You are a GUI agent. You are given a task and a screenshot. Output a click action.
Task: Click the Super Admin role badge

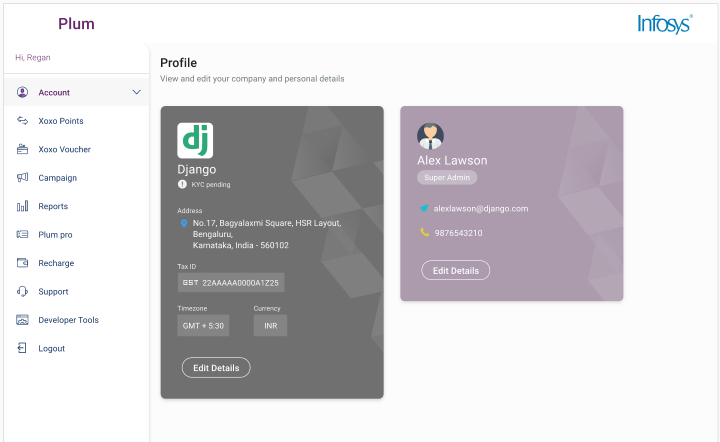click(447, 177)
